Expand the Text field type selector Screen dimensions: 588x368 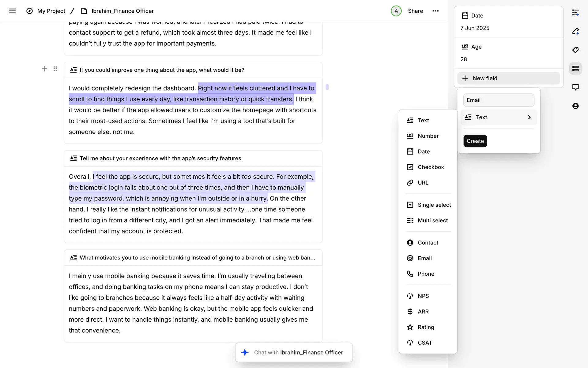coord(499,117)
